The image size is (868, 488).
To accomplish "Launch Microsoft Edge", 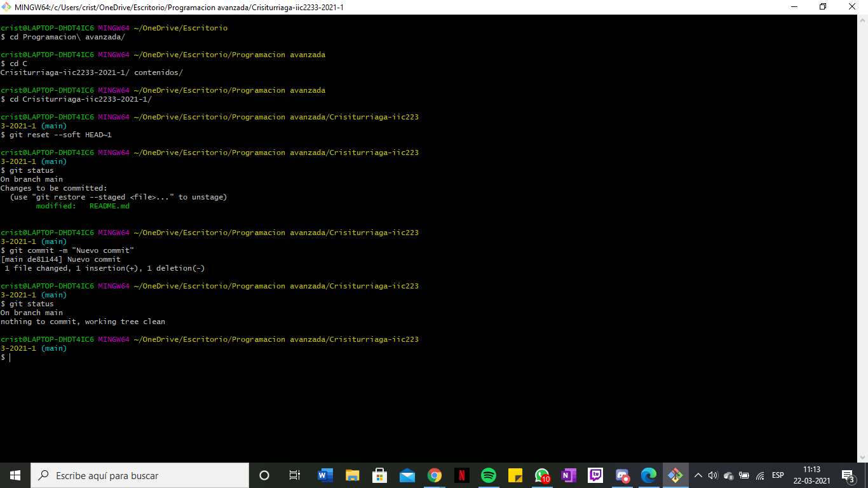I will click(x=649, y=475).
